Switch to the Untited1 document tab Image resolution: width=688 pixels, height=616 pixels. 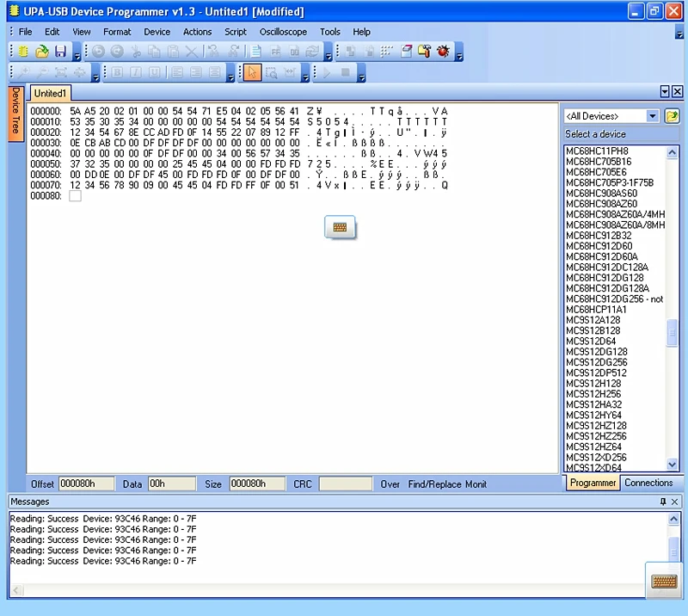pos(50,93)
